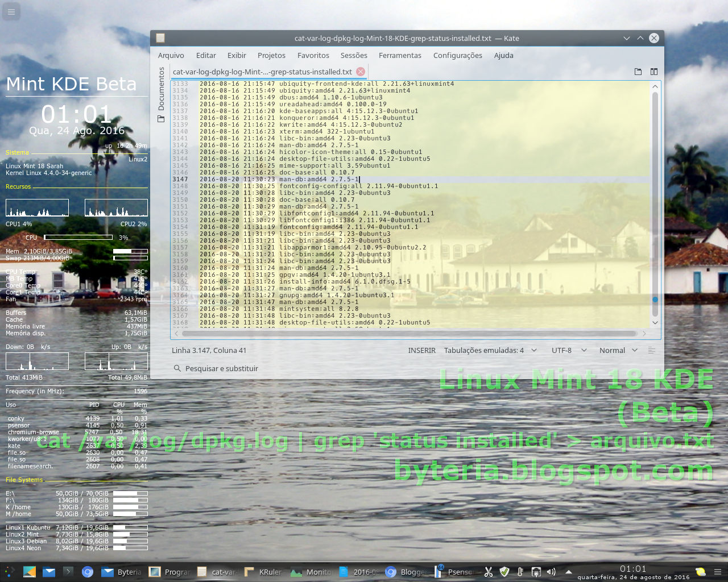This screenshot has height=582, width=728.
Task: Click the quick open document icon
Action: (638, 72)
